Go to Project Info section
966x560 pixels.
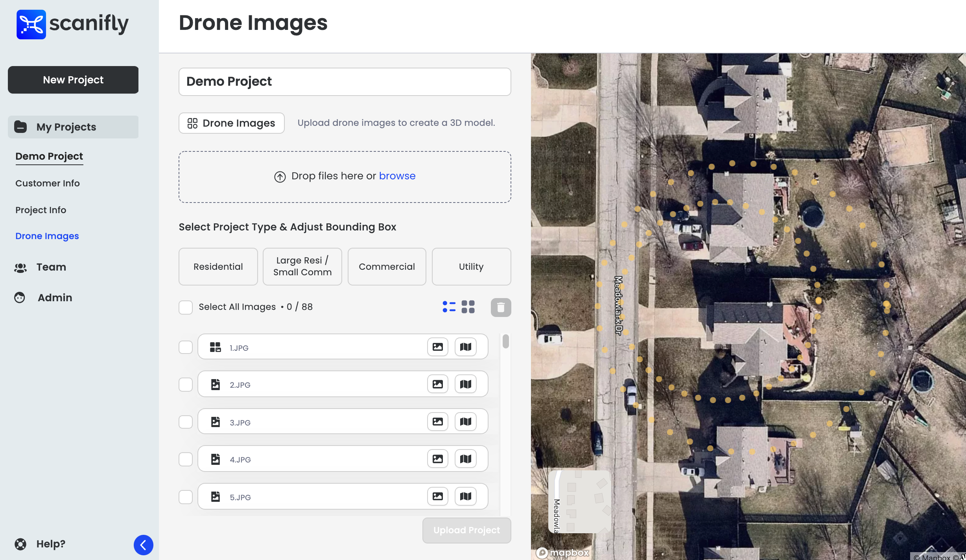[x=41, y=210]
